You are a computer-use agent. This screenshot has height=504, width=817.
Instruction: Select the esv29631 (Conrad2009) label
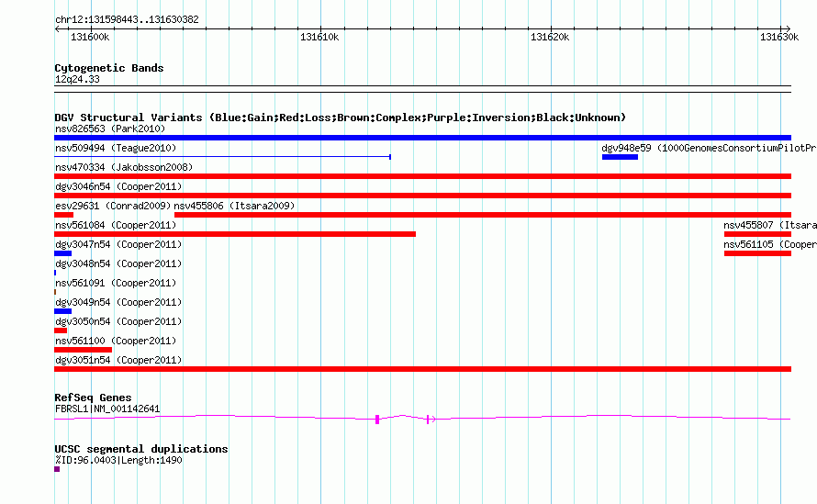pyautogui.click(x=113, y=206)
